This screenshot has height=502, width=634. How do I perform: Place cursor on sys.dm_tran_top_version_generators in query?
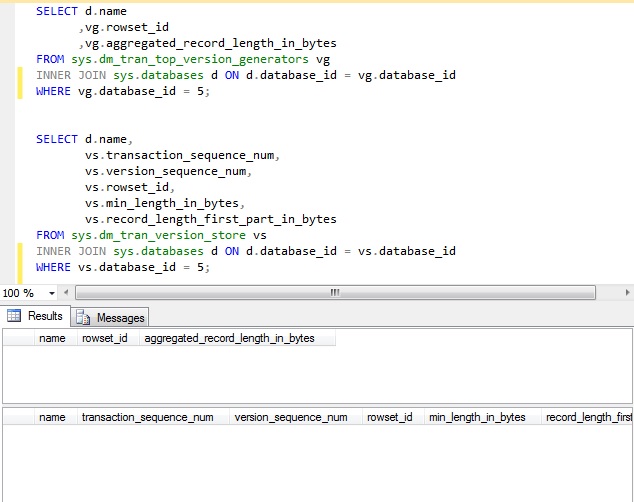(190, 59)
